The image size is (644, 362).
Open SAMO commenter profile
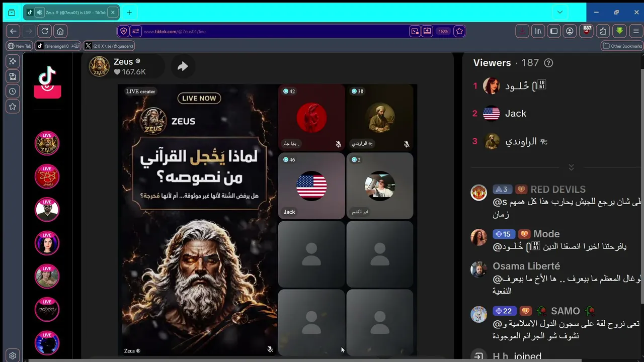tap(478, 314)
